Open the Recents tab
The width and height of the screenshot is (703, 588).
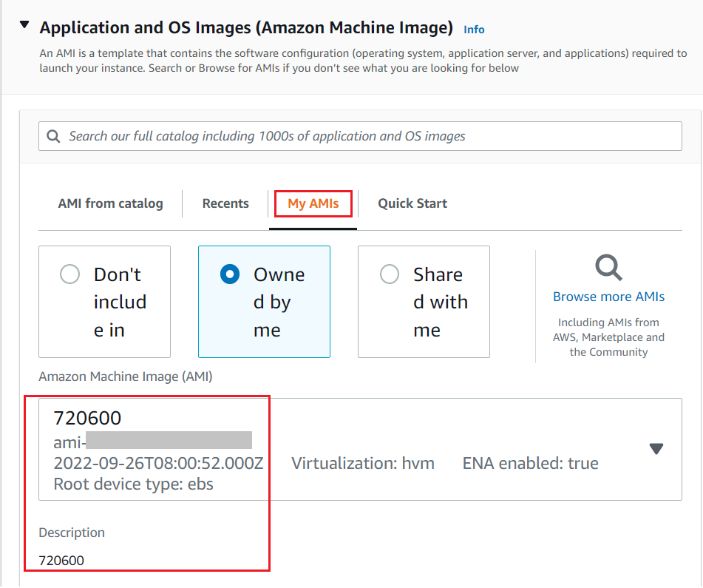pos(225,203)
